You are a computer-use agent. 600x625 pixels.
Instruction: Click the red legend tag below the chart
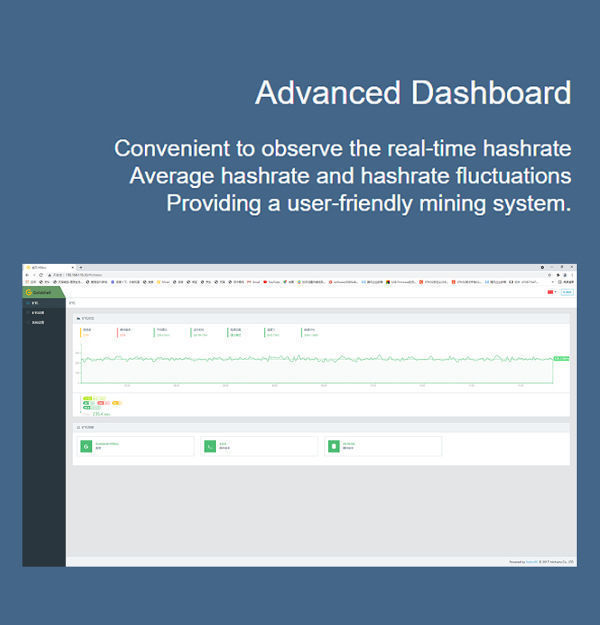click(102, 403)
